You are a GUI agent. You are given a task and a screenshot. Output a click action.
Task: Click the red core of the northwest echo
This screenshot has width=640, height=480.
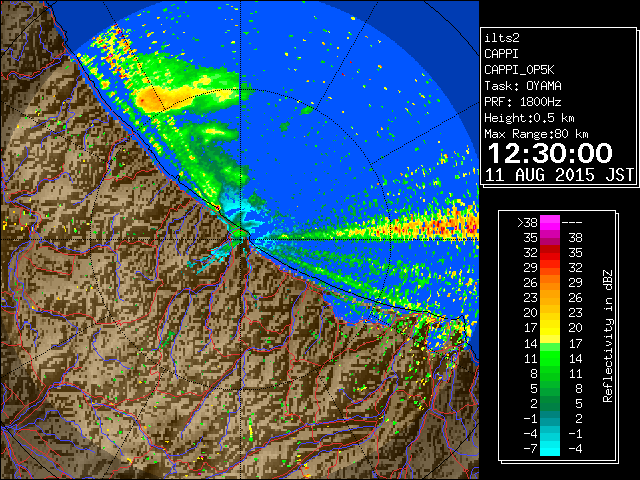click(142, 100)
